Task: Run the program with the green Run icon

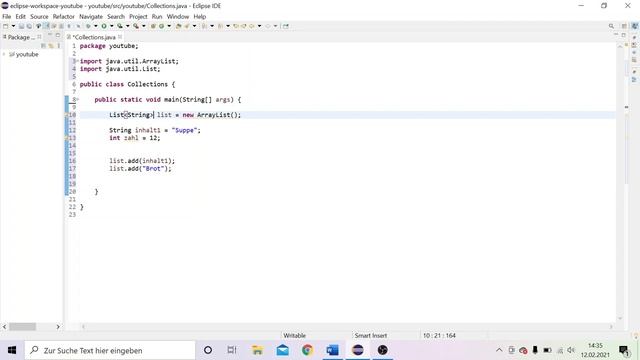Action: 104,26
